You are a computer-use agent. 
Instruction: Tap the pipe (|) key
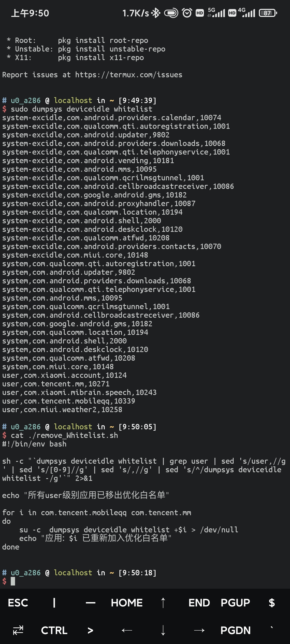click(55, 602)
